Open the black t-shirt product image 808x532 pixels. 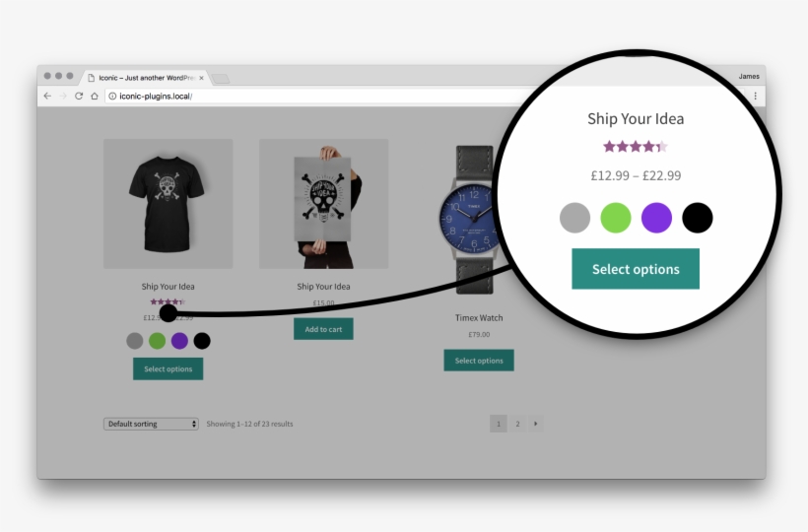[168, 203]
